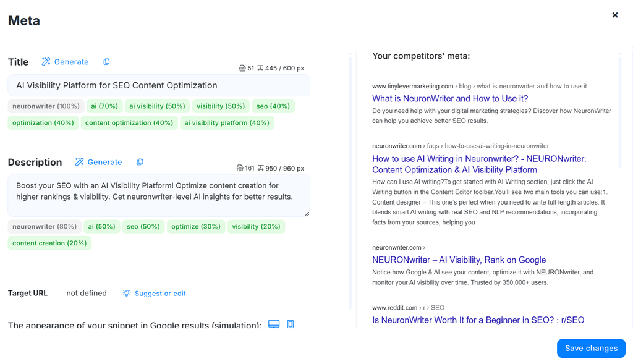Click the description pixel width icon
The width and height of the screenshot is (633, 364).
[261, 168]
